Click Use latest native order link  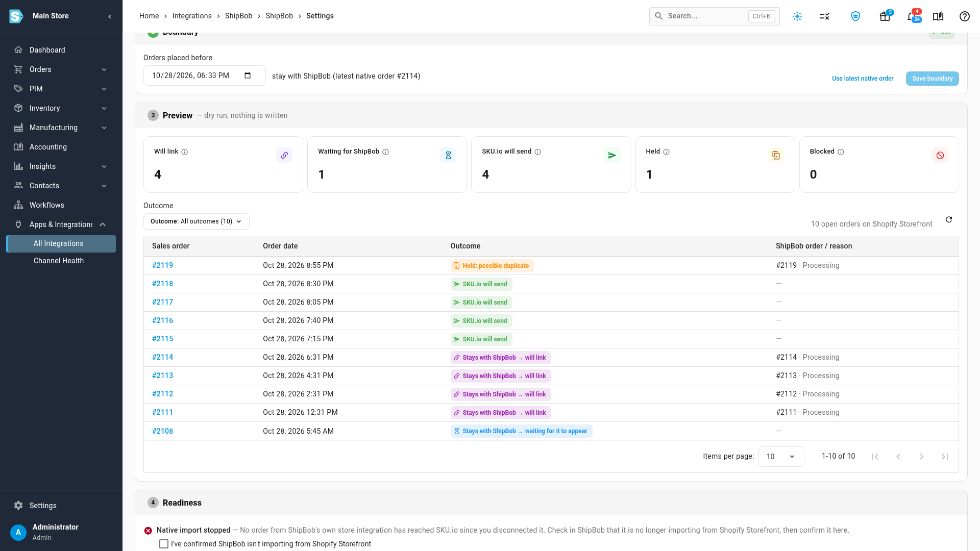[x=863, y=79]
